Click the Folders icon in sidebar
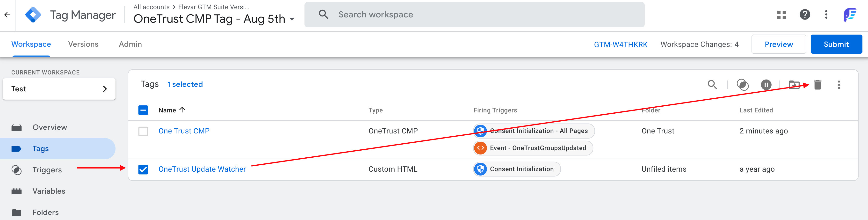Viewport: 868px width, 220px height. point(16,213)
